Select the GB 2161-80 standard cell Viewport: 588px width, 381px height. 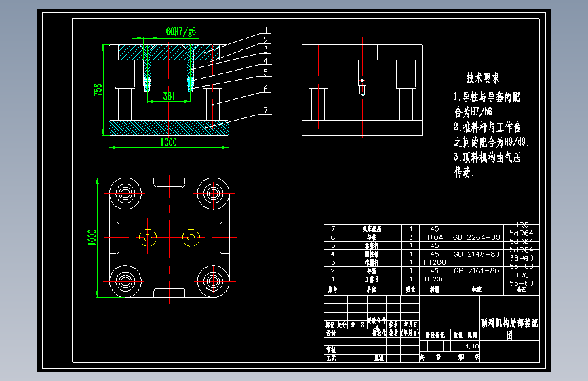pos(476,270)
